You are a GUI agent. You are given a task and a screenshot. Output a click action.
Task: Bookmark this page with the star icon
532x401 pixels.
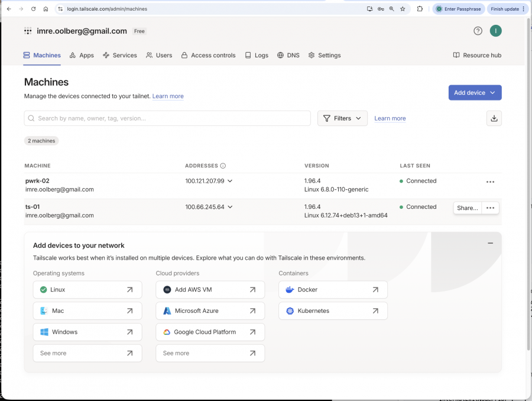403,9
